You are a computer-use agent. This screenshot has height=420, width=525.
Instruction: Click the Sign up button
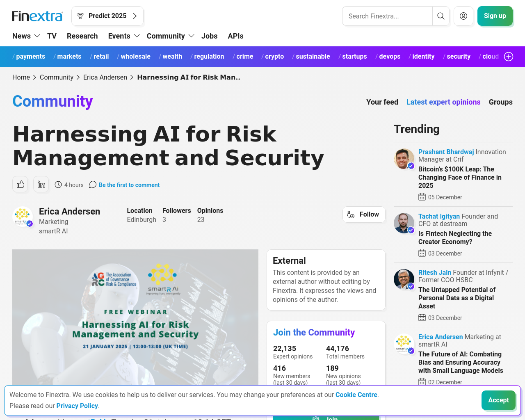click(495, 16)
